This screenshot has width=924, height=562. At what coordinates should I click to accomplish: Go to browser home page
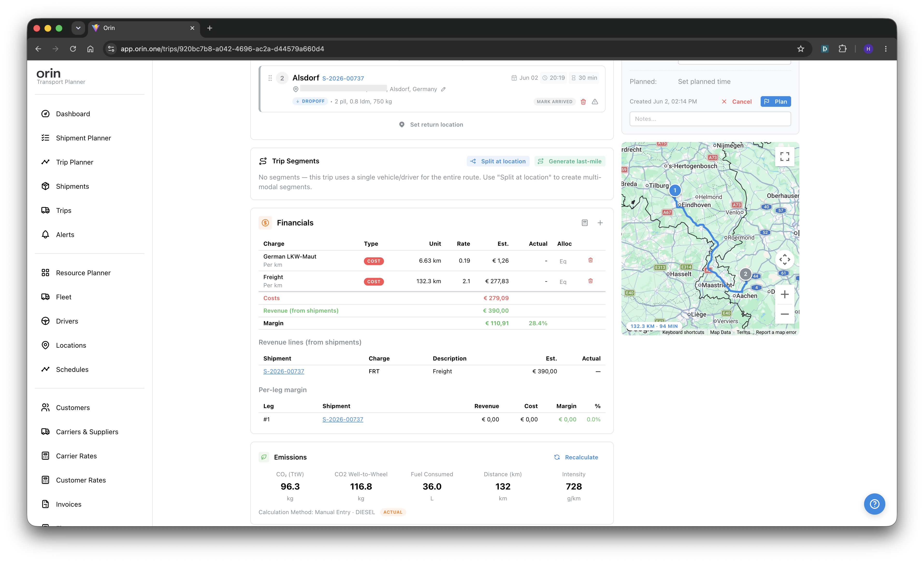[90, 49]
